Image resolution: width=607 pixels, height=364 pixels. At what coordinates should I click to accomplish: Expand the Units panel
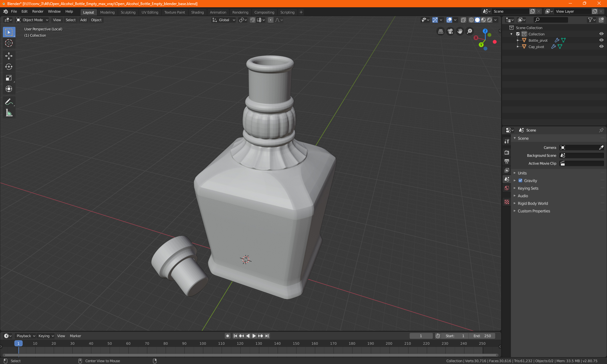[522, 173]
